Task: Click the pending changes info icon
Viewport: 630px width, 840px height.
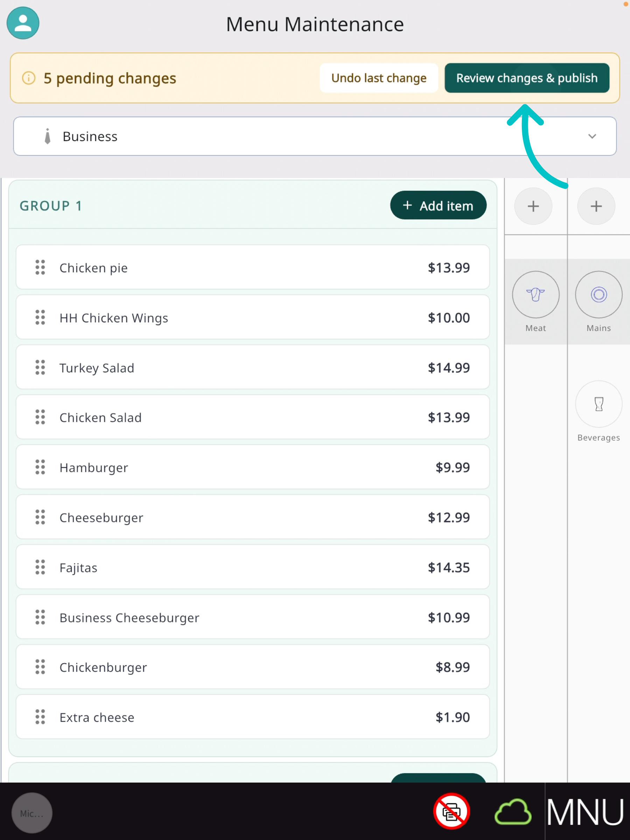Action: click(28, 78)
